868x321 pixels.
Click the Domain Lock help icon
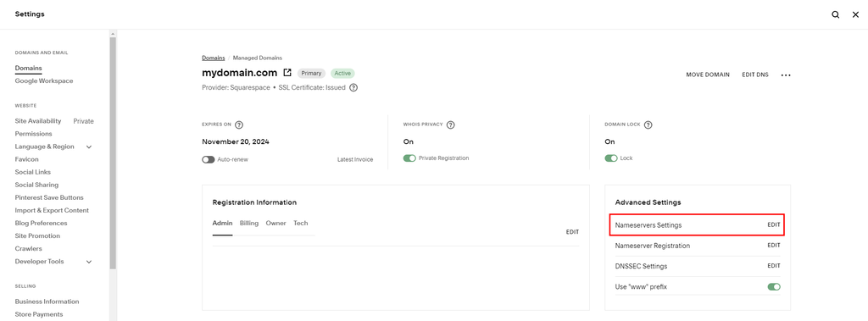(x=648, y=125)
